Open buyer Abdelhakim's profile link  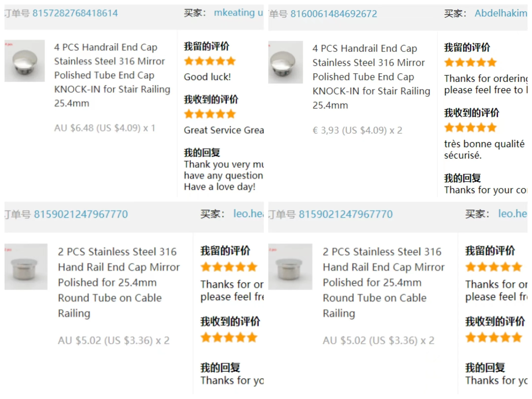[500, 13]
